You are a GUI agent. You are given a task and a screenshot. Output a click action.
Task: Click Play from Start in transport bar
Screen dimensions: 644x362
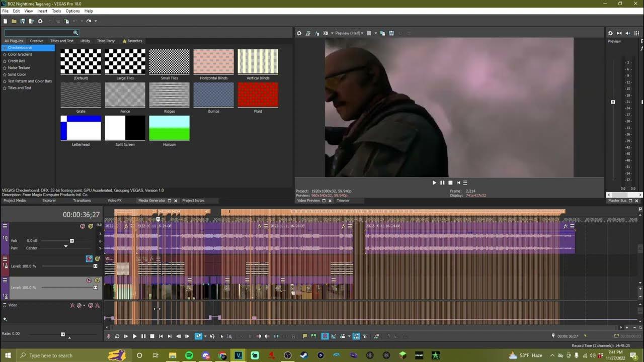pos(126,336)
